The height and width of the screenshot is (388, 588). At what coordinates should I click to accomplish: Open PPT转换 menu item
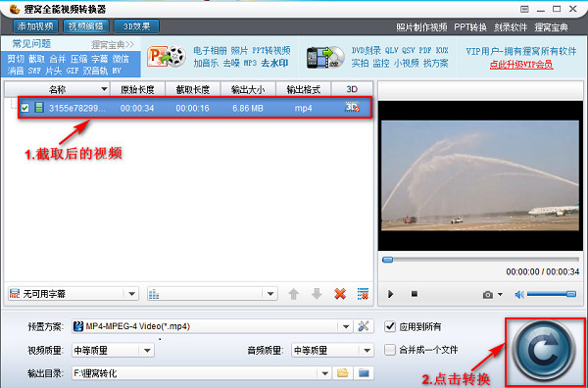point(470,27)
